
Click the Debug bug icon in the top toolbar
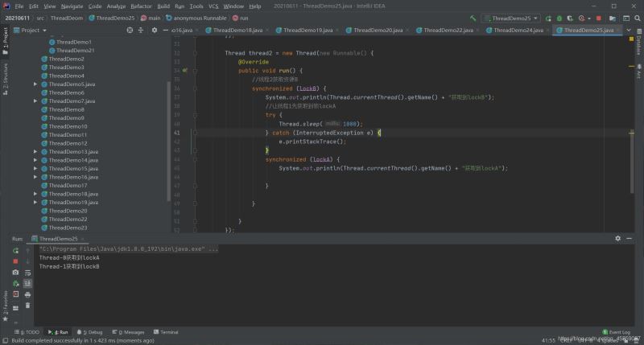point(559,18)
